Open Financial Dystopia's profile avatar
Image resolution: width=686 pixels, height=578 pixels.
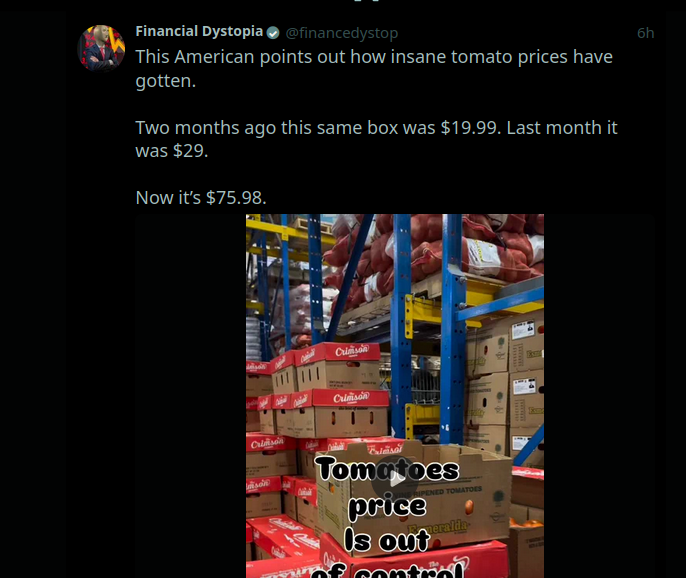tap(101, 48)
